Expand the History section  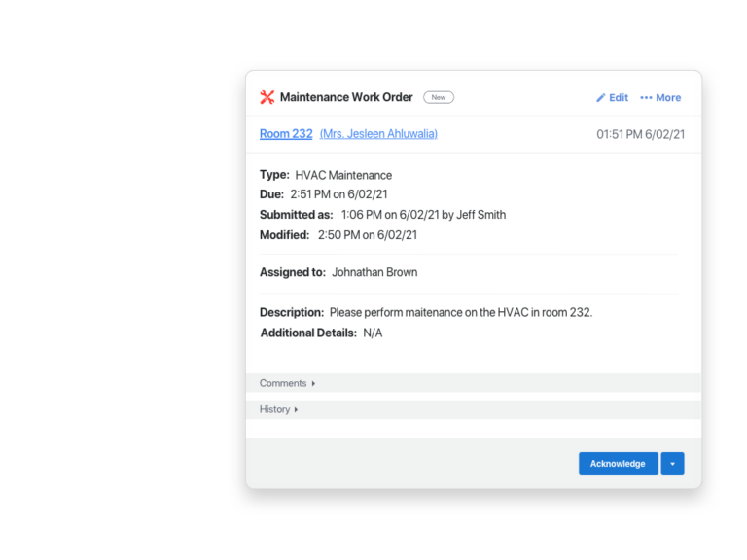[278, 409]
